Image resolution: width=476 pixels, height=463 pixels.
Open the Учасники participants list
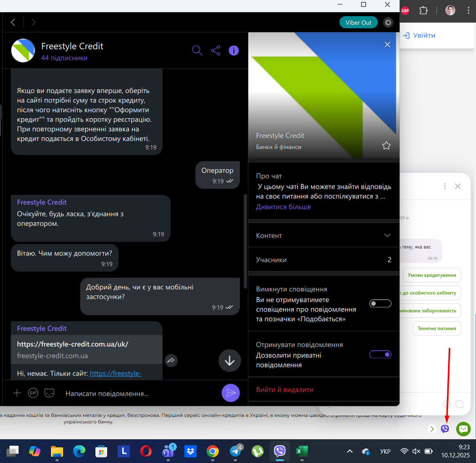324,259
